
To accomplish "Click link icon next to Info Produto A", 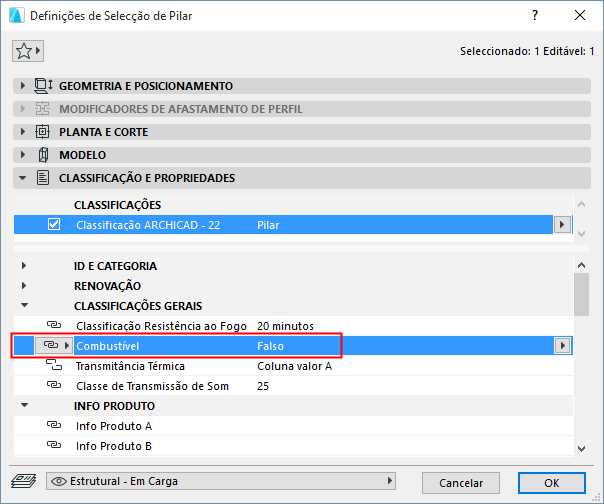I will 54,426.
